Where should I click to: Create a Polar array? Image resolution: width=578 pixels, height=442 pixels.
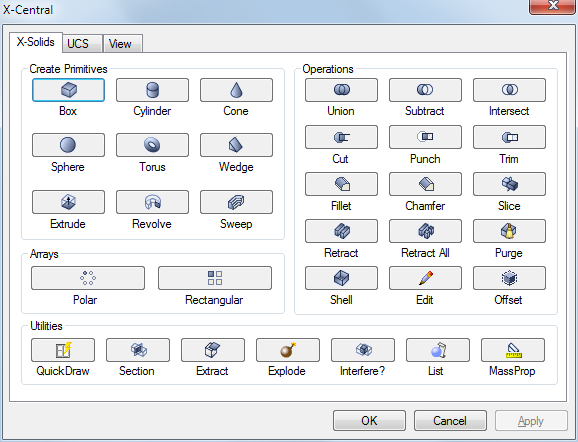(x=88, y=278)
